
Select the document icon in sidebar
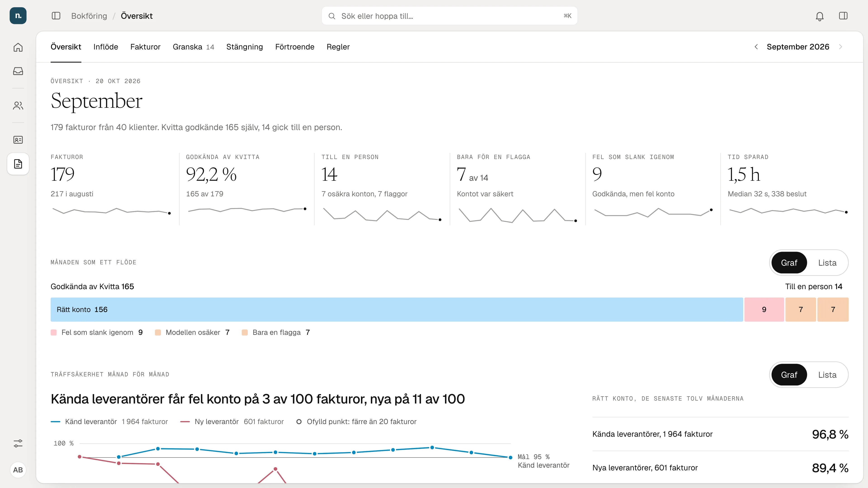coord(18,164)
